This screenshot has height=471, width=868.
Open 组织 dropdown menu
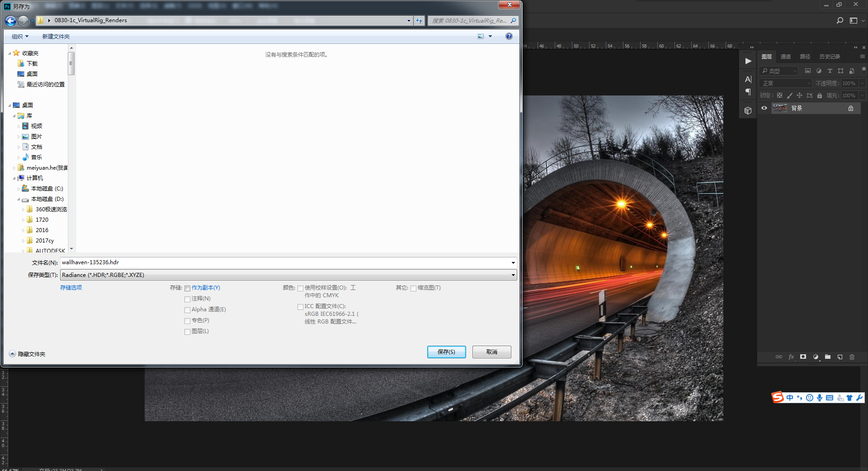tap(20, 37)
